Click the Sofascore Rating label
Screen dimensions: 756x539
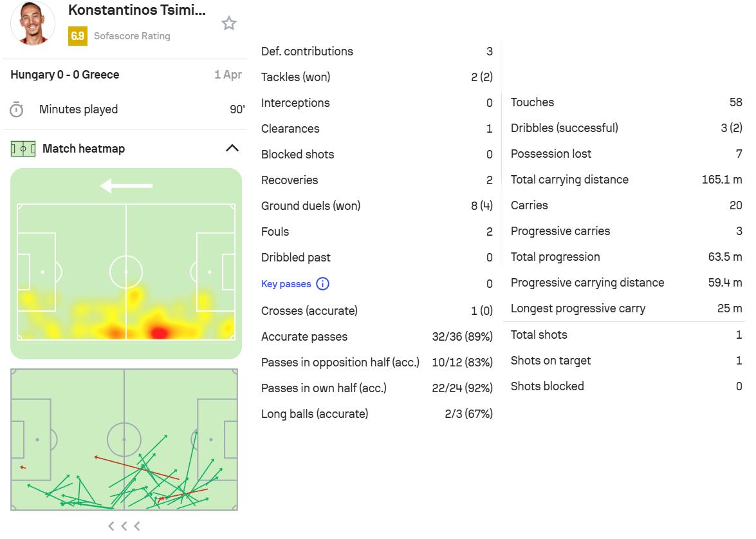(x=132, y=36)
